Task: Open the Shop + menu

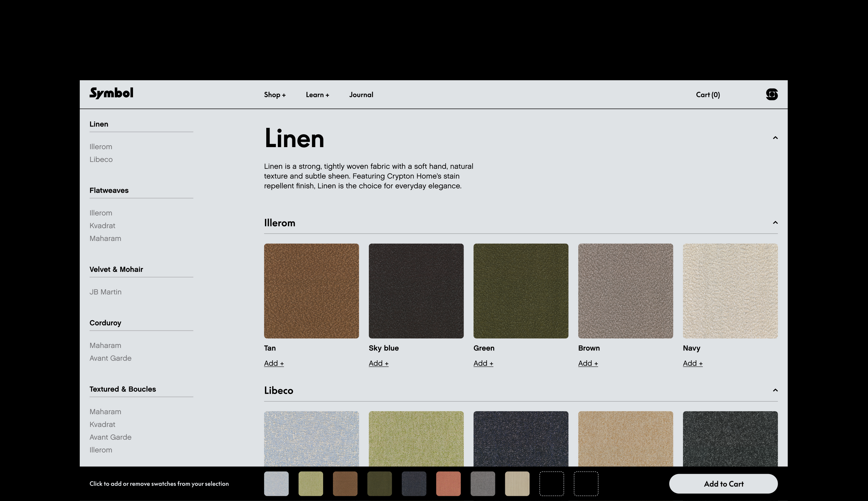Action: click(275, 95)
